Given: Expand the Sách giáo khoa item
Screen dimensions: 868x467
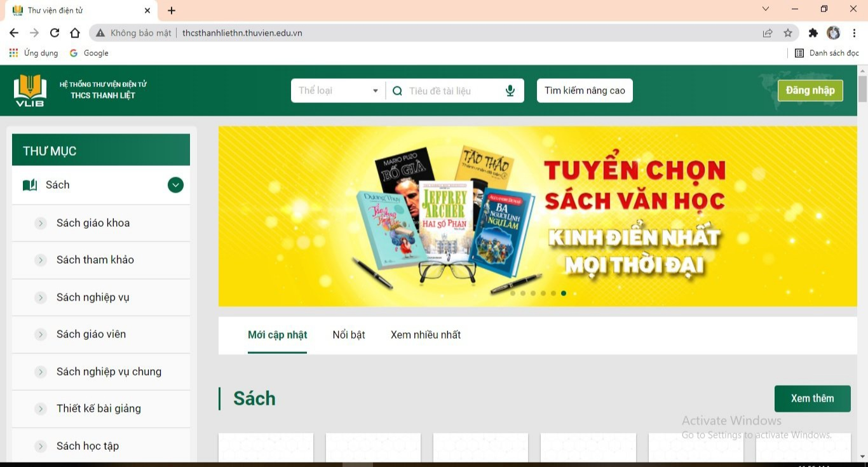Looking at the screenshot, I should pos(41,223).
